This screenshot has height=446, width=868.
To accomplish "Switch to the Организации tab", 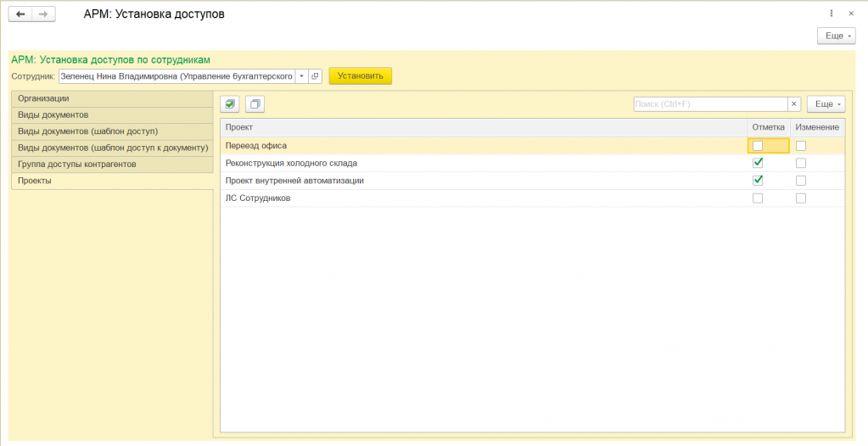I will (x=112, y=98).
